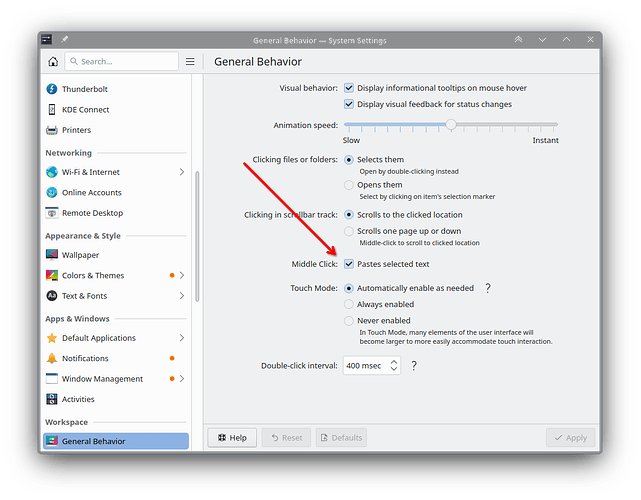The height and width of the screenshot is (500, 641).
Task: Show help for double-click interval question mark
Action: [414, 365]
